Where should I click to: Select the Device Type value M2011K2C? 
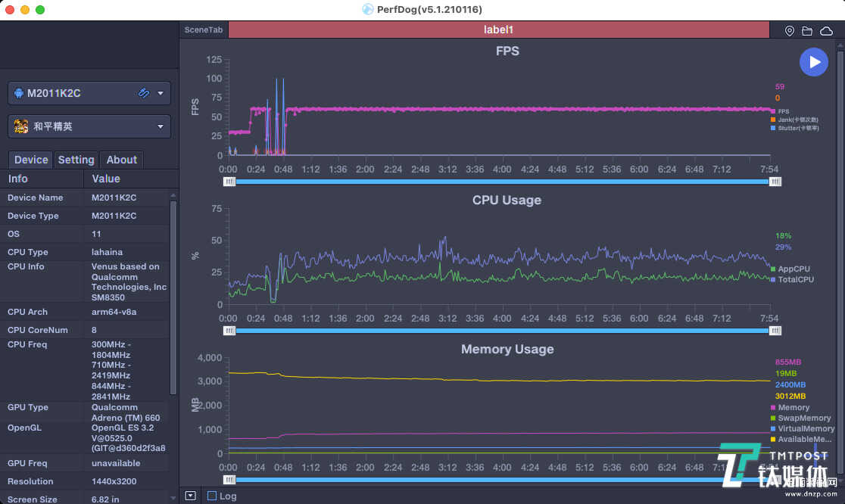point(114,216)
